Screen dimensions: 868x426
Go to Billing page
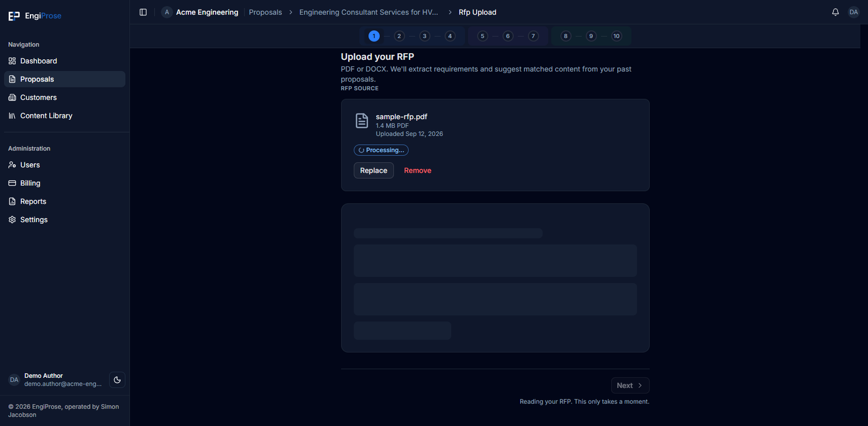pos(65,183)
